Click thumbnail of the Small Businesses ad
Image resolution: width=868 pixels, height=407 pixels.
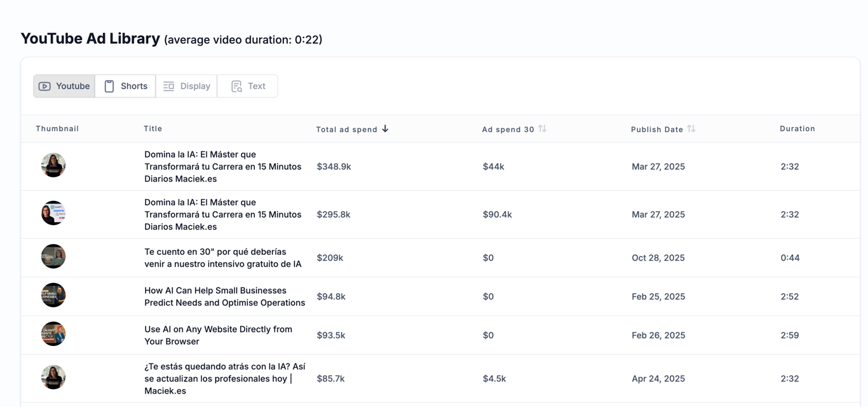point(53,295)
